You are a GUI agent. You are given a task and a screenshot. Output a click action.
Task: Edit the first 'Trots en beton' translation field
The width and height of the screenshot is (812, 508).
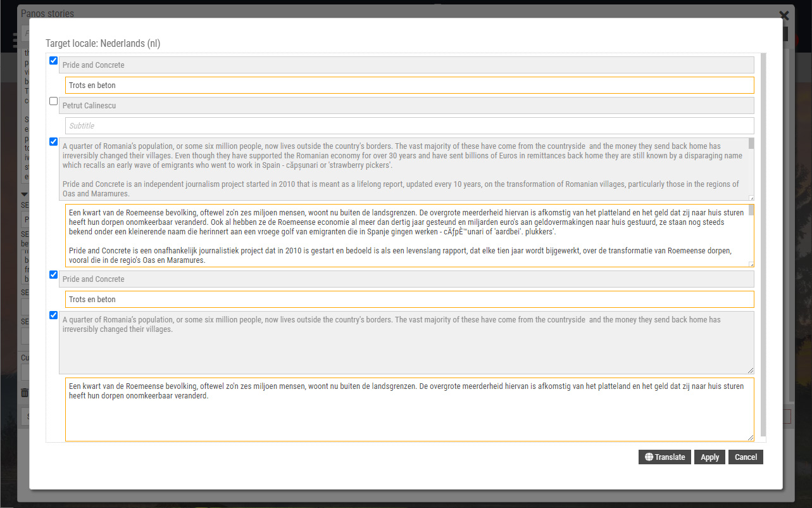409,86
